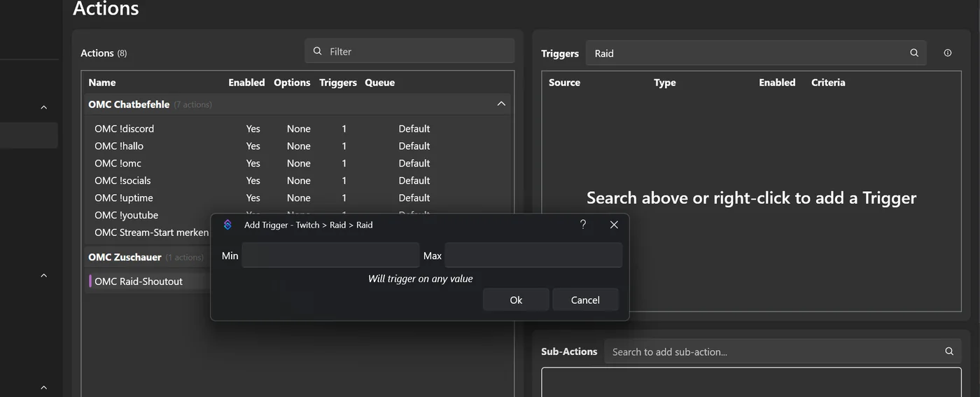980x397 pixels.
Task: Confirm the trigger with Ok
Action: click(516, 300)
